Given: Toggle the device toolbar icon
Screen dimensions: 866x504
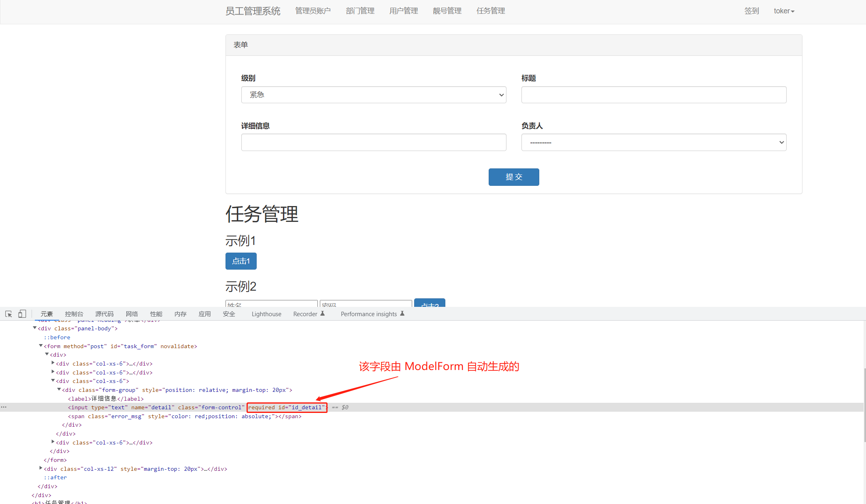Looking at the screenshot, I should [22, 314].
